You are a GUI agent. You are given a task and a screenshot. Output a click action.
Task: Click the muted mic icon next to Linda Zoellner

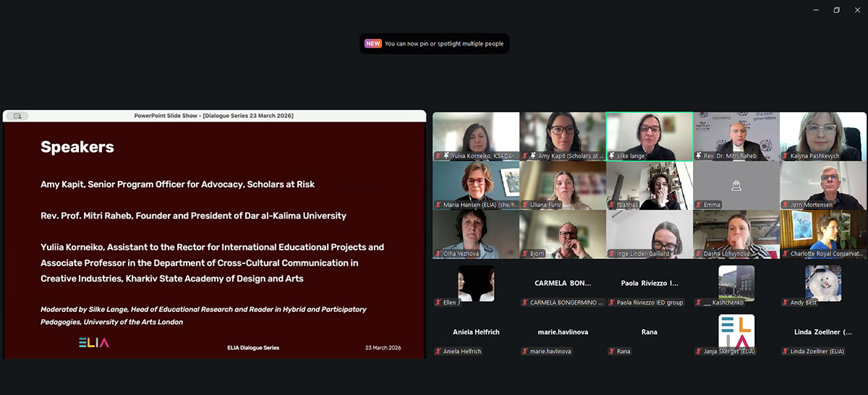coord(786,352)
